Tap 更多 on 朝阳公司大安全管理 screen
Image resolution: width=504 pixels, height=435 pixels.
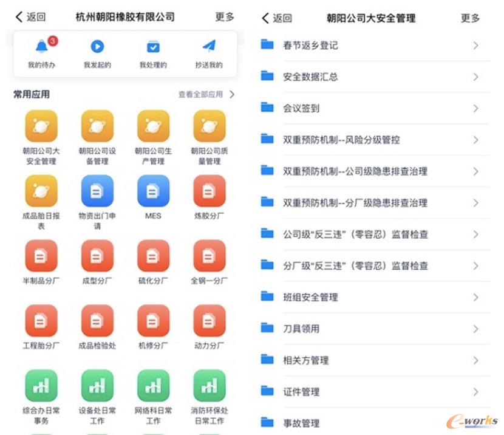(470, 18)
